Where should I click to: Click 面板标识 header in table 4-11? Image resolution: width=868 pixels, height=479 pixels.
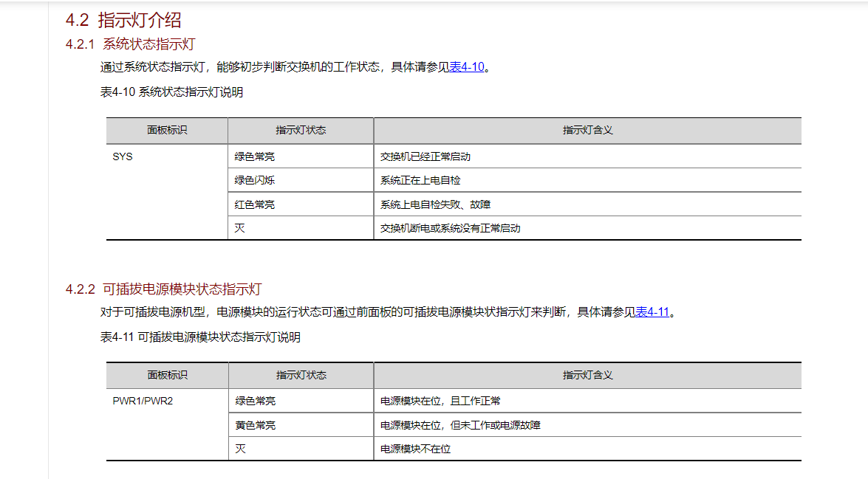(167, 376)
